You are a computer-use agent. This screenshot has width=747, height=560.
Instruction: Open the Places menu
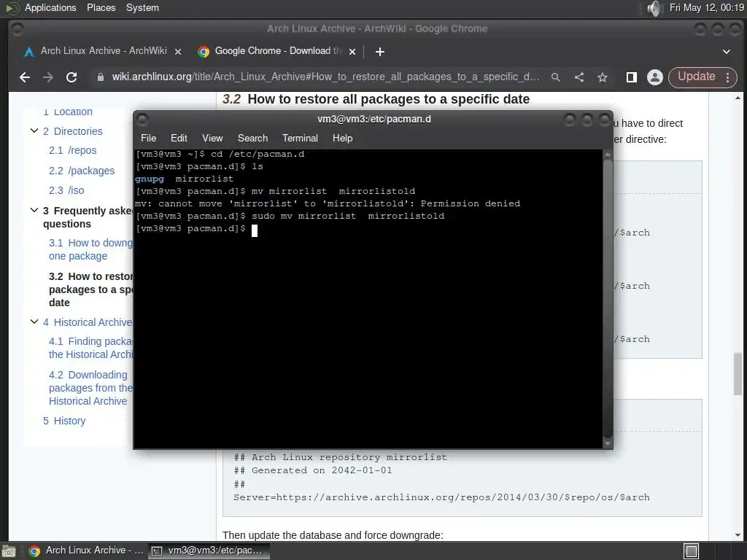coord(101,7)
